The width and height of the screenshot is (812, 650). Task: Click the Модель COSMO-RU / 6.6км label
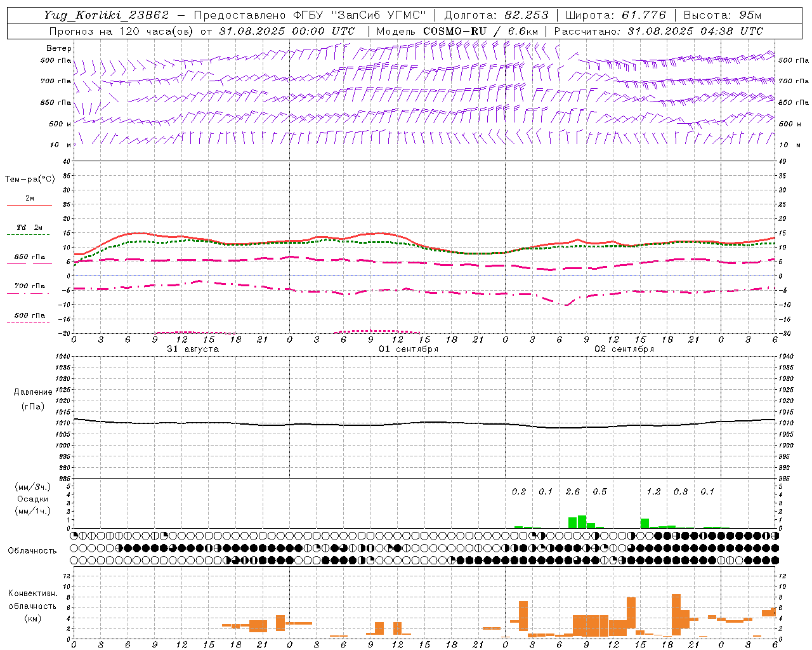coord(457,31)
